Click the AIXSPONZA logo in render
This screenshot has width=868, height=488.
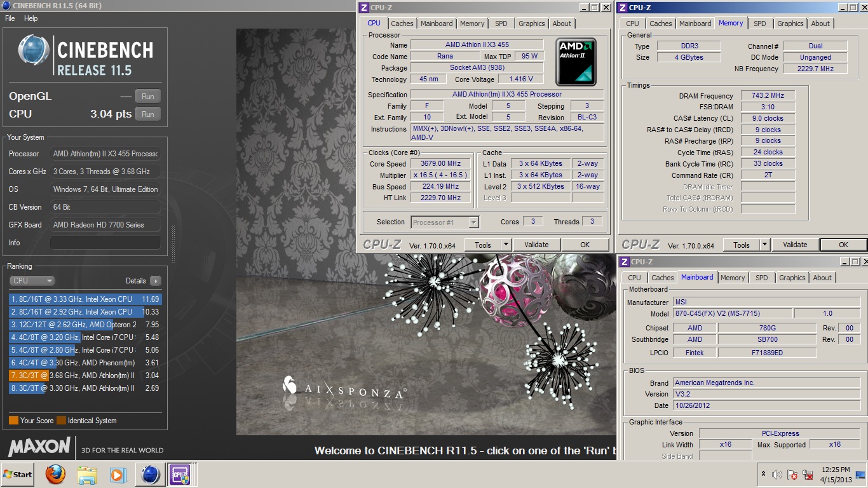click(x=344, y=388)
